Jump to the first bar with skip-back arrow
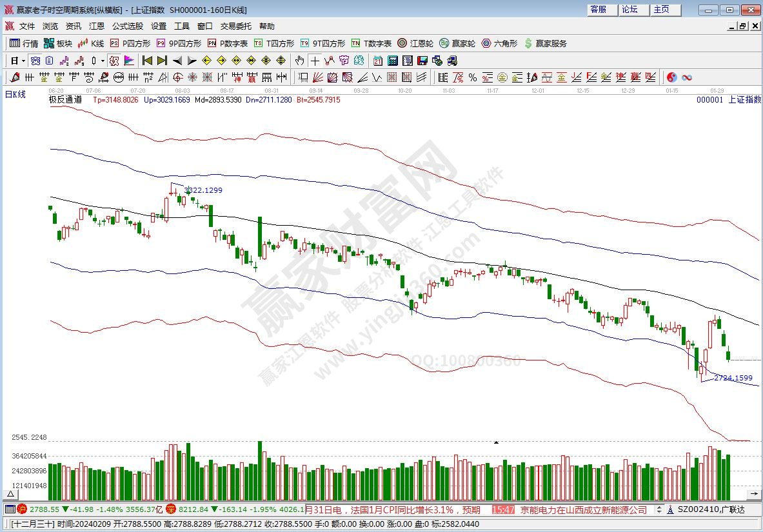Screen dimensions: 763x532 tap(147, 61)
